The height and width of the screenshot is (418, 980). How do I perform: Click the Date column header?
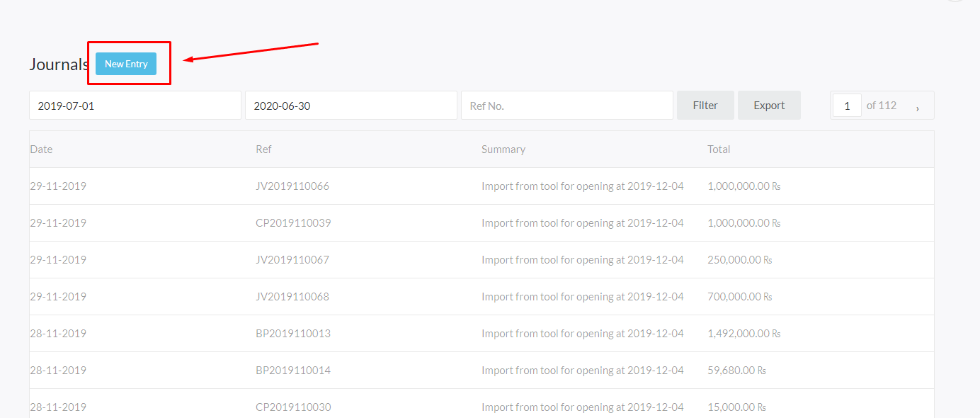point(41,149)
